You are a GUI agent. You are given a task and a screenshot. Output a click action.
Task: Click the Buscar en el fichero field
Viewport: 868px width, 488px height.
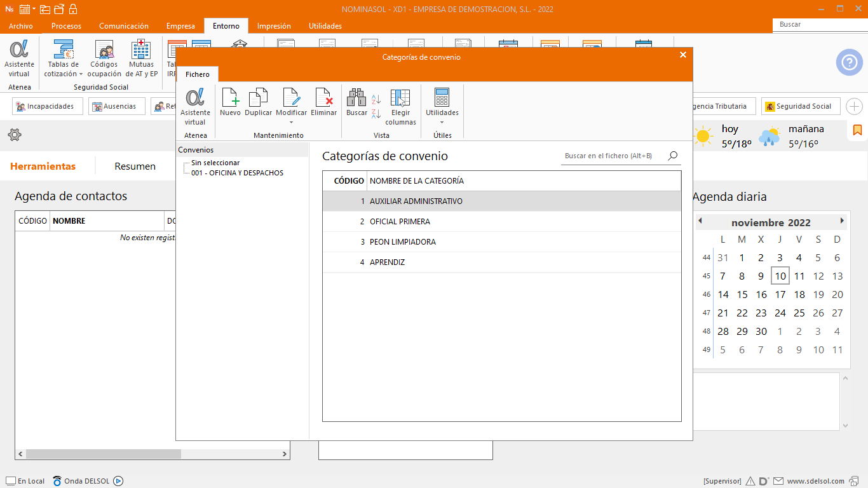[x=613, y=156]
